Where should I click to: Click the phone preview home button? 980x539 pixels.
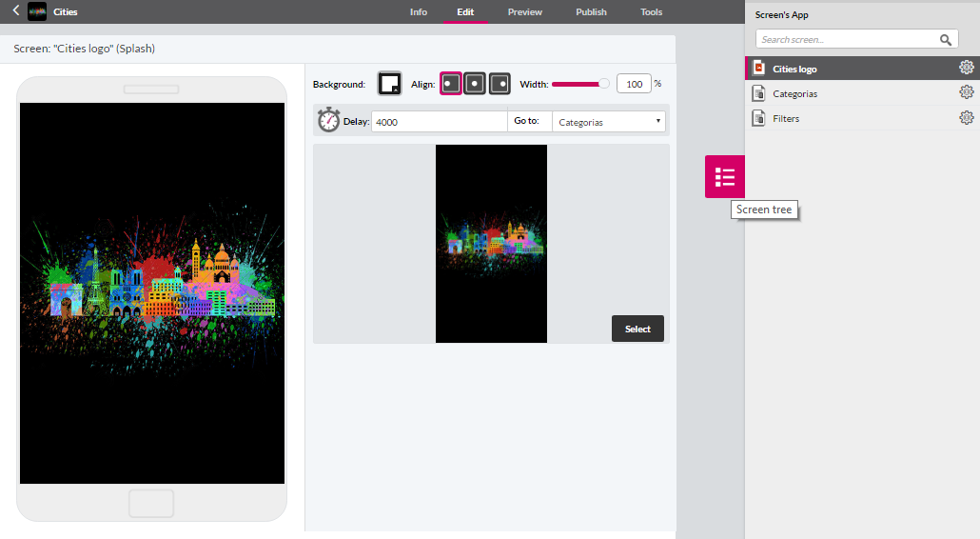(x=151, y=504)
